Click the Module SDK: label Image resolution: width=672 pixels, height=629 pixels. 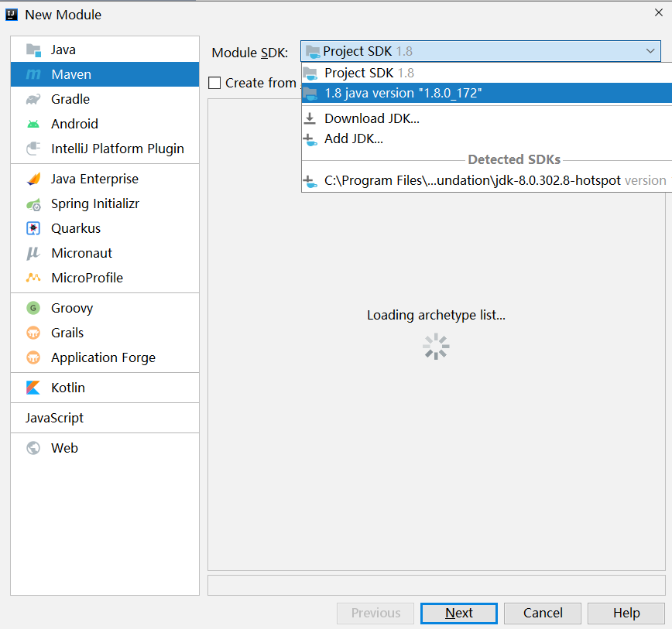tap(250, 53)
